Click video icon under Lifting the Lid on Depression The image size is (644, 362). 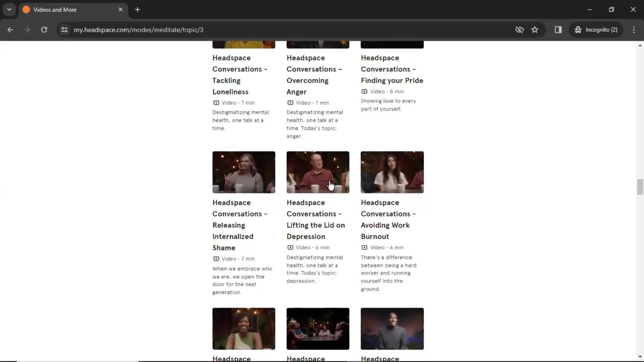(x=290, y=247)
